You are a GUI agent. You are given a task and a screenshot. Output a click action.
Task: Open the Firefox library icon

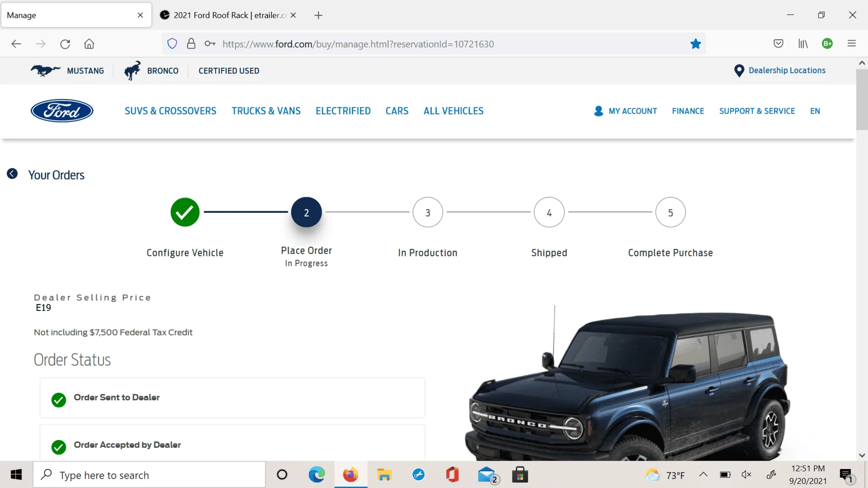[803, 44]
